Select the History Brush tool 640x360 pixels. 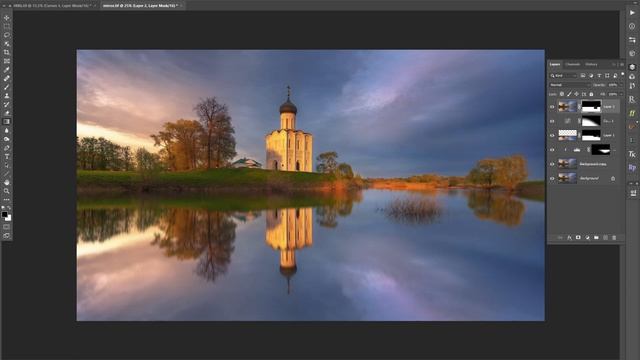pyautogui.click(x=7, y=104)
